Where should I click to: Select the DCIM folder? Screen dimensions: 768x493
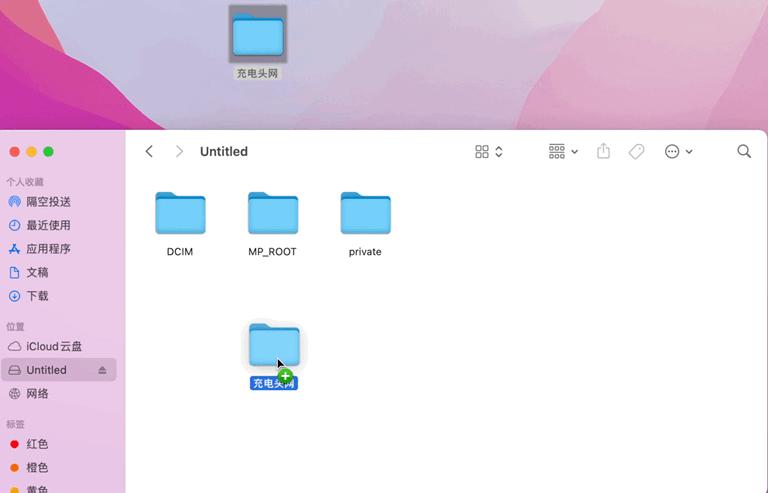pyautogui.click(x=180, y=213)
